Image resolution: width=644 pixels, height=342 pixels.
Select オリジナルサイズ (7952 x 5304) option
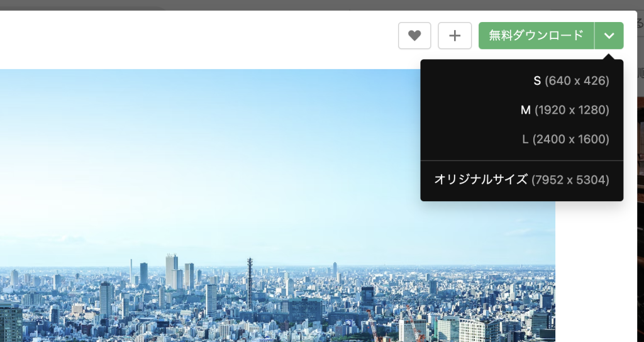(x=521, y=179)
